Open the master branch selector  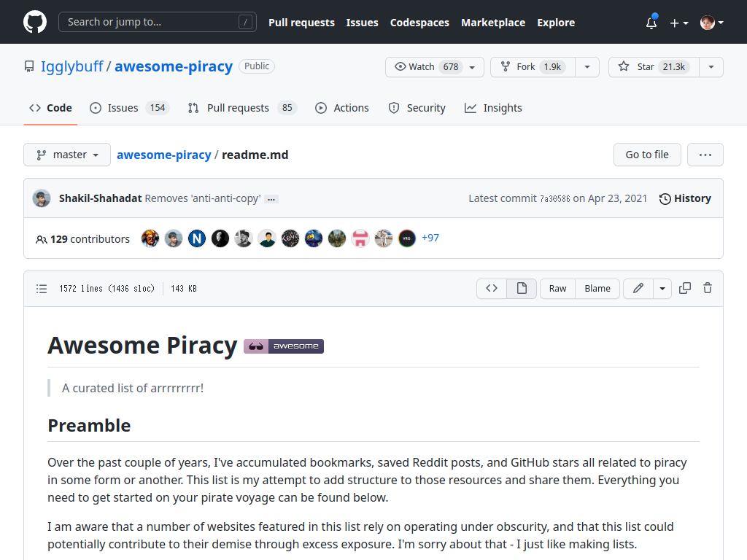point(67,155)
